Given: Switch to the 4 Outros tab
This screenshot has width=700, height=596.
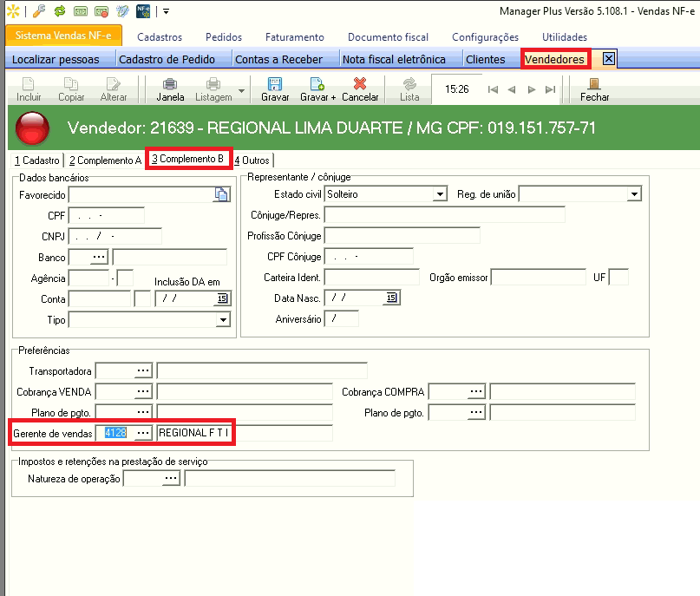Looking at the screenshot, I should (252, 160).
